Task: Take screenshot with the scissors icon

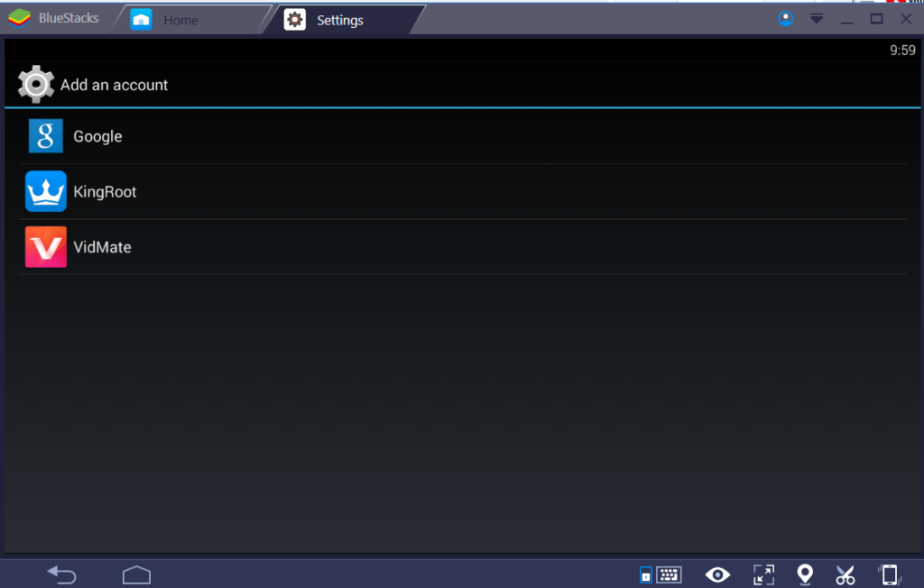Action: (845, 575)
